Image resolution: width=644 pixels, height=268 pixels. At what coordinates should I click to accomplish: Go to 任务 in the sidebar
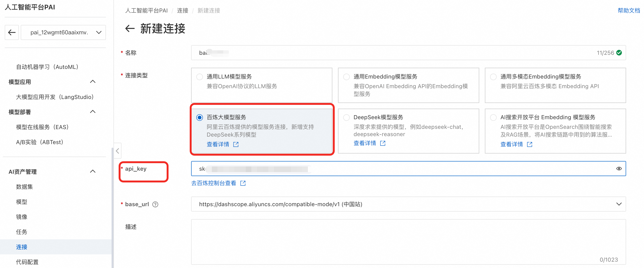[21, 232]
